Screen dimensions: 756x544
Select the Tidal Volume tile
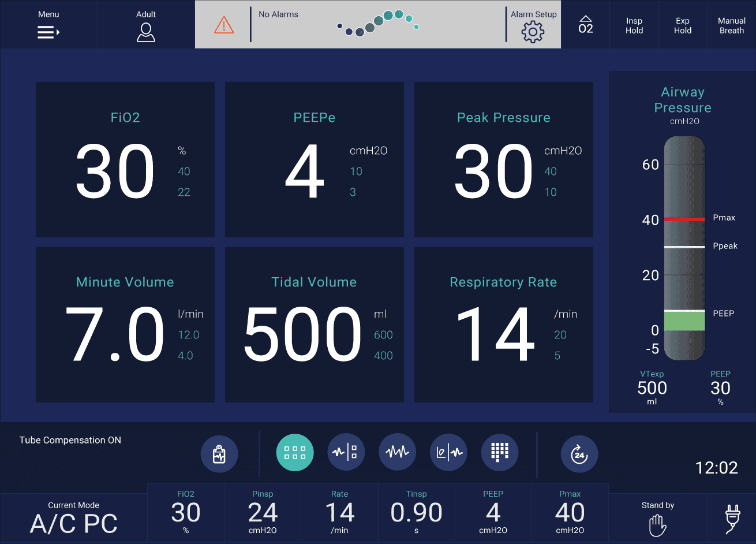[x=314, y=325]
